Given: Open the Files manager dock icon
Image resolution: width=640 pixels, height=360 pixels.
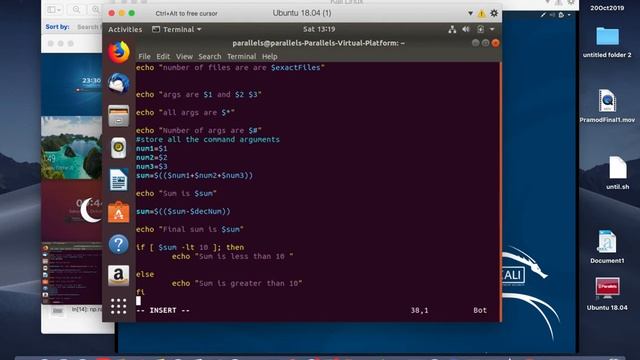Looking at the screenshot, I should click(119, 116).
